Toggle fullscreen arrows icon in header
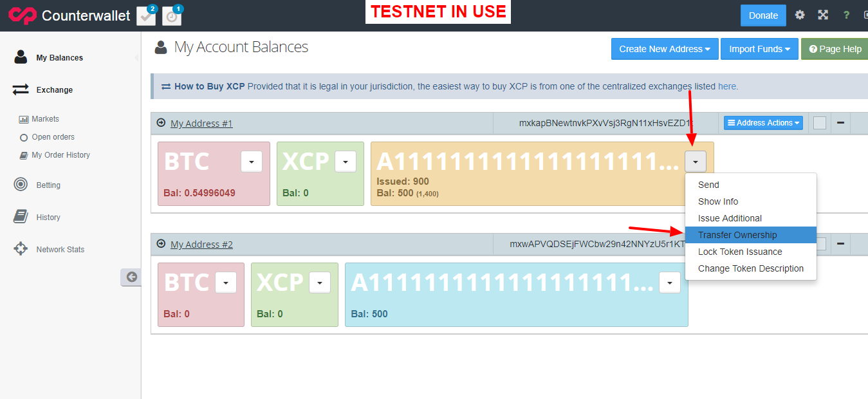The height and width of the screenshot is (399, 868). [823, 15]
